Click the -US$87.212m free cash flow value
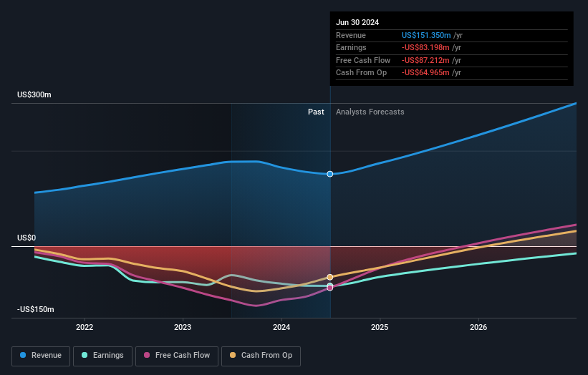The width and height of the screenshot is (588, 375). click(x=425, y=60)
